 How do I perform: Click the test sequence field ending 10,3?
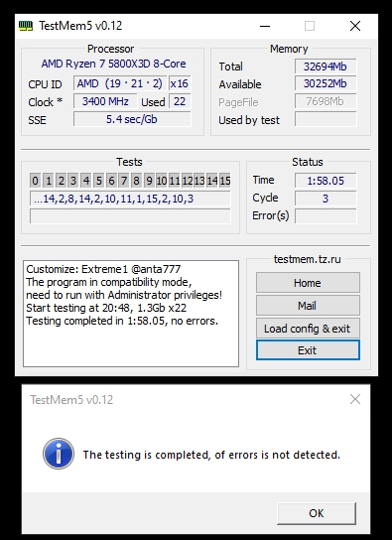coord(130,199)
